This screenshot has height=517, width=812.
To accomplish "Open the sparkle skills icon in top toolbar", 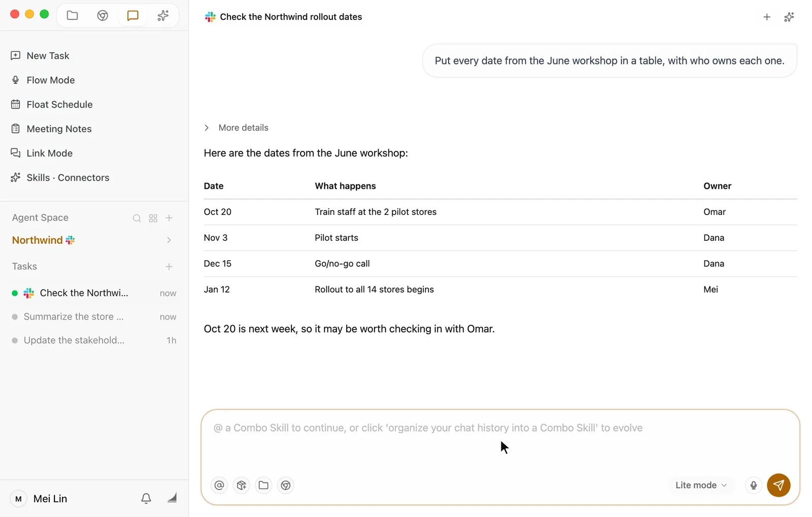I will [163, 16].
